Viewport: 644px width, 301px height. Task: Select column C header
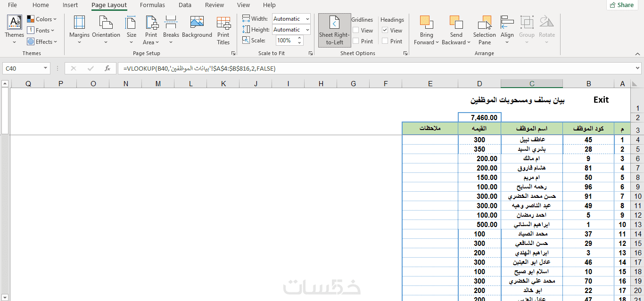coord(532,84)
